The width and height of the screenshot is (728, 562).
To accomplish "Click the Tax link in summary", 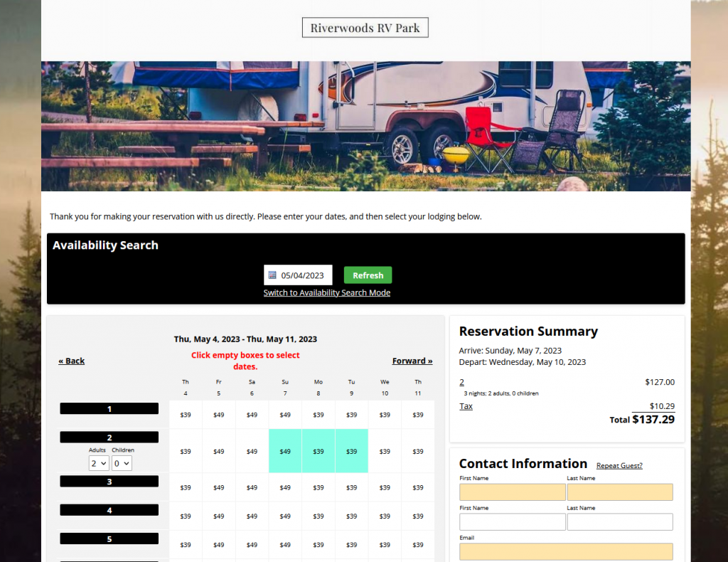I will coord(466,406).
